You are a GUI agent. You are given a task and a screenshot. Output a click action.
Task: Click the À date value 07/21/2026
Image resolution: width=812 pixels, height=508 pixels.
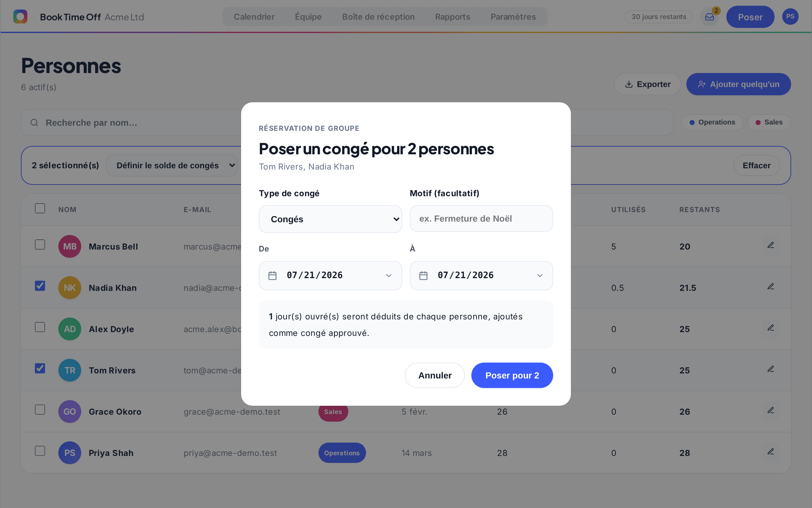[465, 276]
